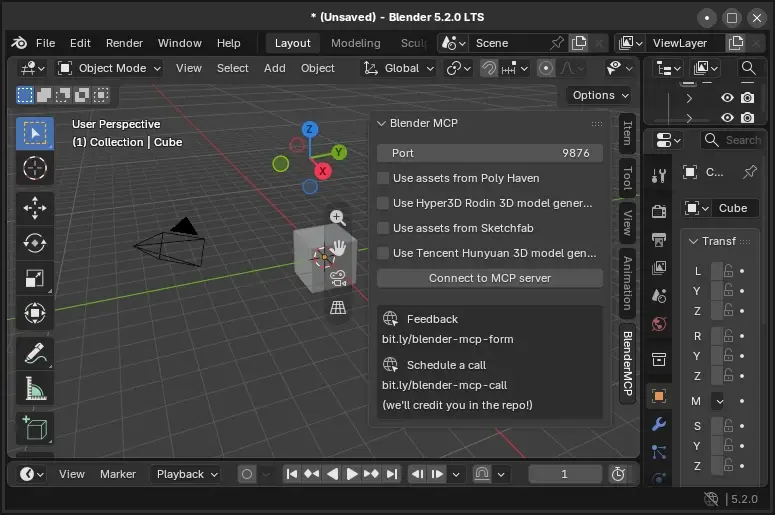Screen dimensions: 775x515
Task: Click Connect to MCP server button
Action: click(x=490, y=278)
